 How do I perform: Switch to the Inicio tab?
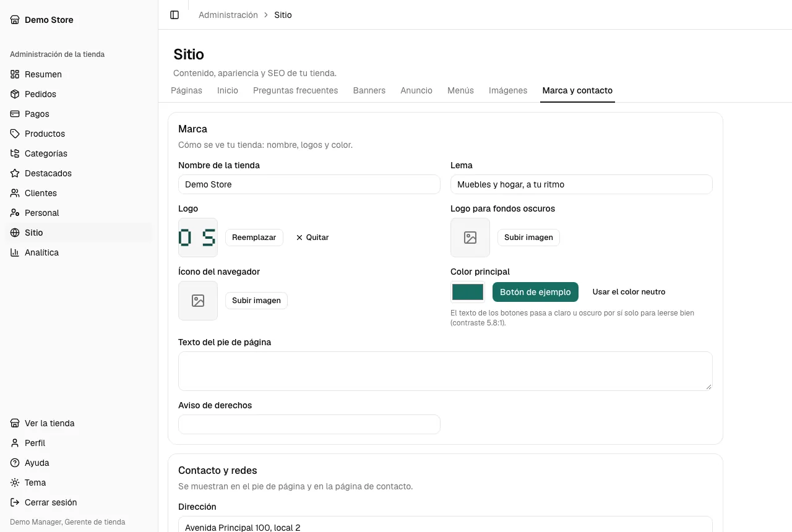(x=228, y=90)
